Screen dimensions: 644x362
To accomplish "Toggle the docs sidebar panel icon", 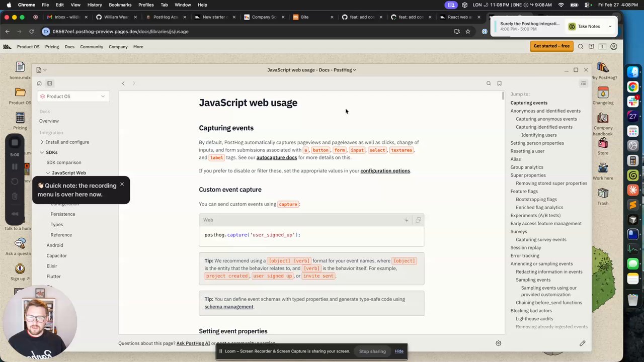I will click(50, 83).
